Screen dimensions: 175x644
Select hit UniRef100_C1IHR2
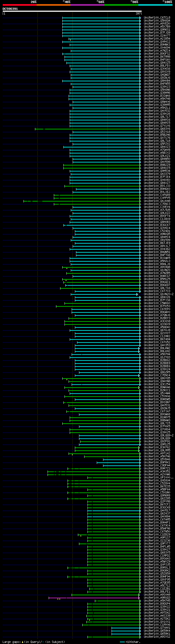157,336
